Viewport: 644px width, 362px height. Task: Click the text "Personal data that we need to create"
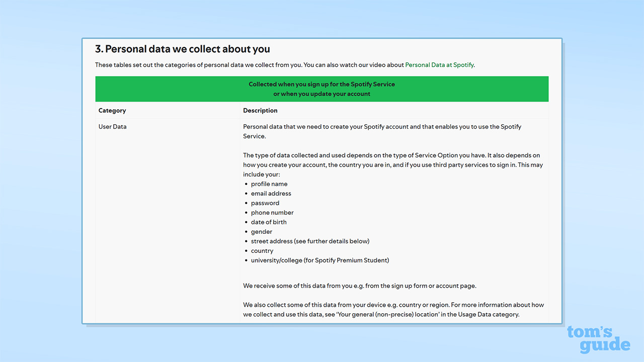pos(382,131)
